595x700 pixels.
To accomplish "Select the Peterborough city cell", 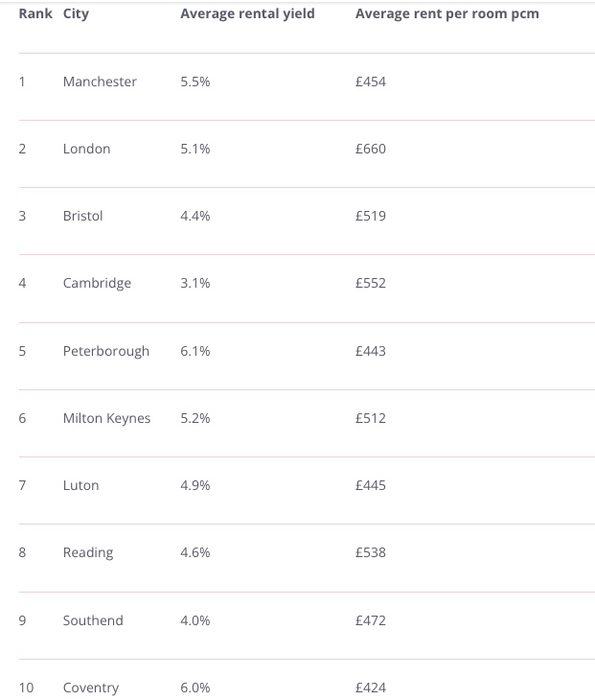I will pyautogui.click(x=106, y=351).
